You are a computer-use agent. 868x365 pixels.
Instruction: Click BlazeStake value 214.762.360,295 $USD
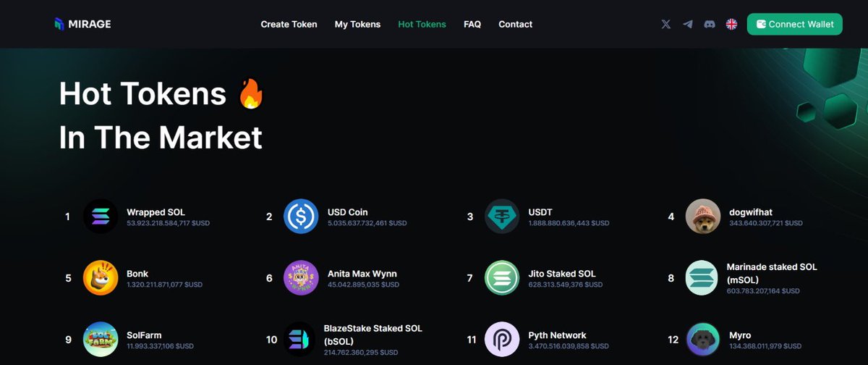tap(360, 352)
